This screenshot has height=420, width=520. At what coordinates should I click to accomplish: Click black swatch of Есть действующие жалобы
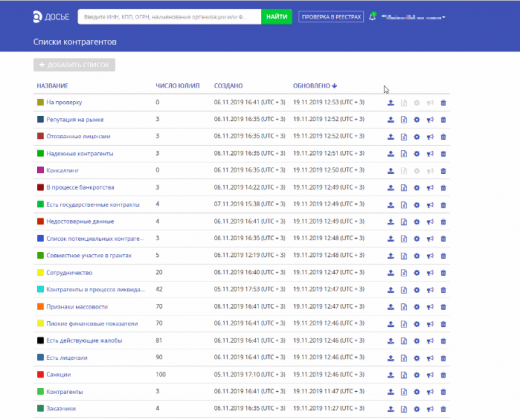coord(40,340)
